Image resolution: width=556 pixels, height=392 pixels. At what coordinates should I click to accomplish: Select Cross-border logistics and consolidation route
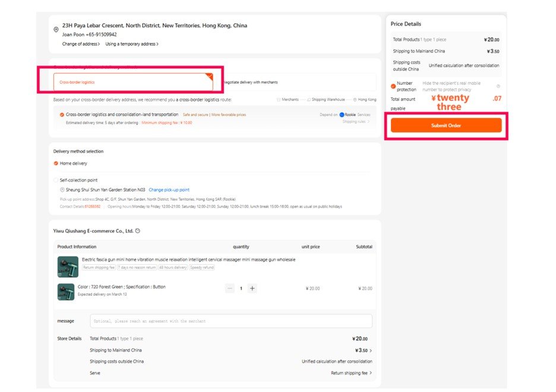click(x=62, y=115)
